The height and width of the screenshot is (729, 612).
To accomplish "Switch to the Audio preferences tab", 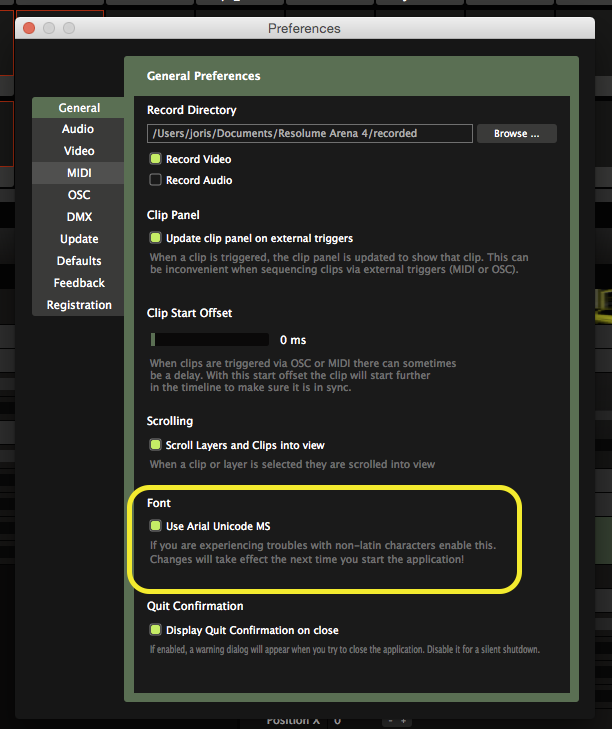I will pos(78,129).
